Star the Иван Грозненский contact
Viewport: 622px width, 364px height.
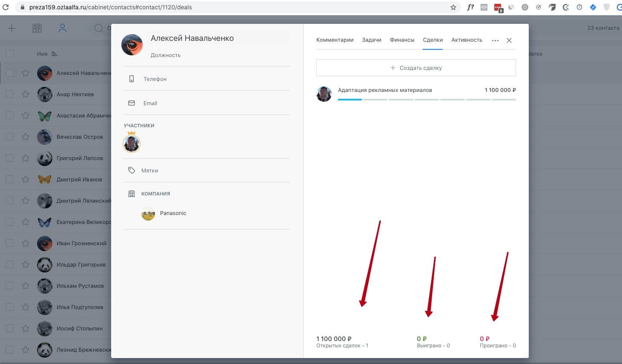26,243
